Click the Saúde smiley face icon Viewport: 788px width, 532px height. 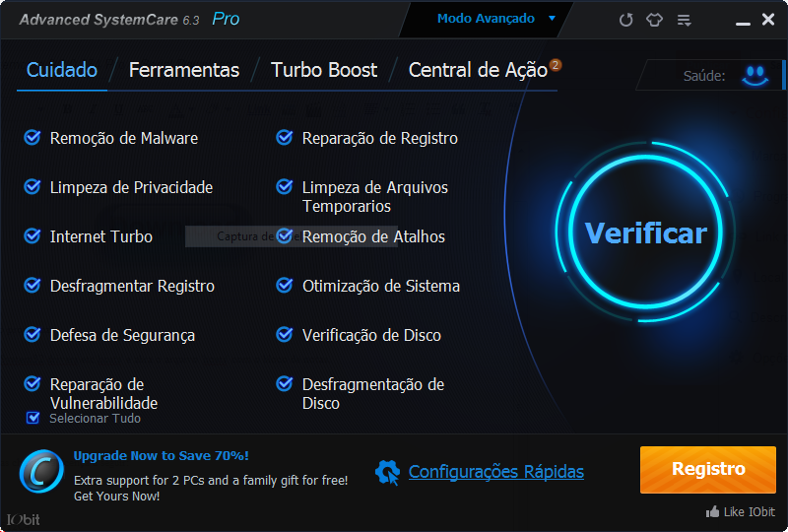tap(755, 76)
